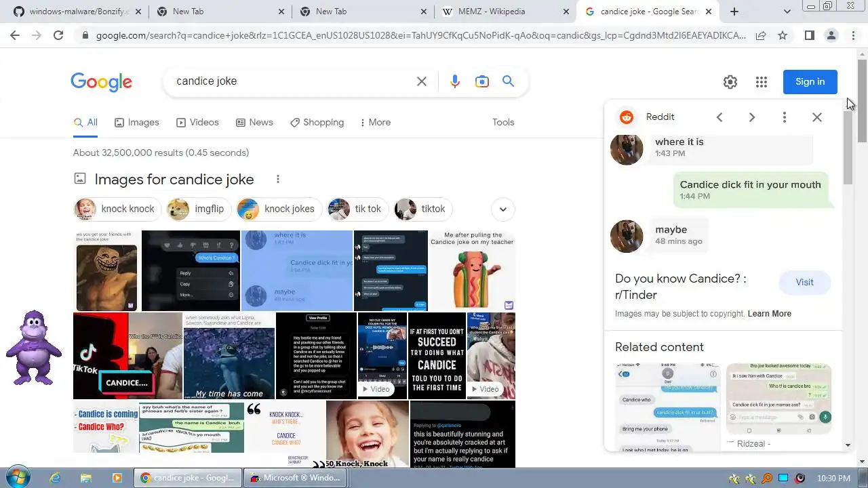Open Tools search filter
Image resolution: width=868 pixels, height=488 pixels.
pos(503,123)
